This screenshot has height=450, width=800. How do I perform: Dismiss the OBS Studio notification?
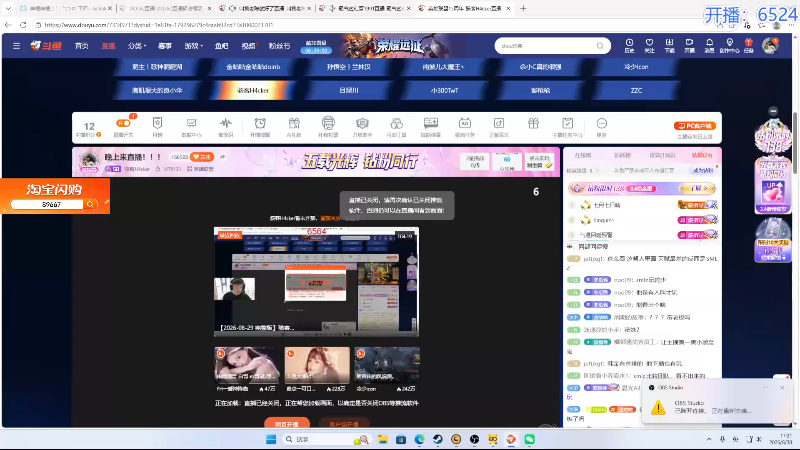tap(782, 388)
